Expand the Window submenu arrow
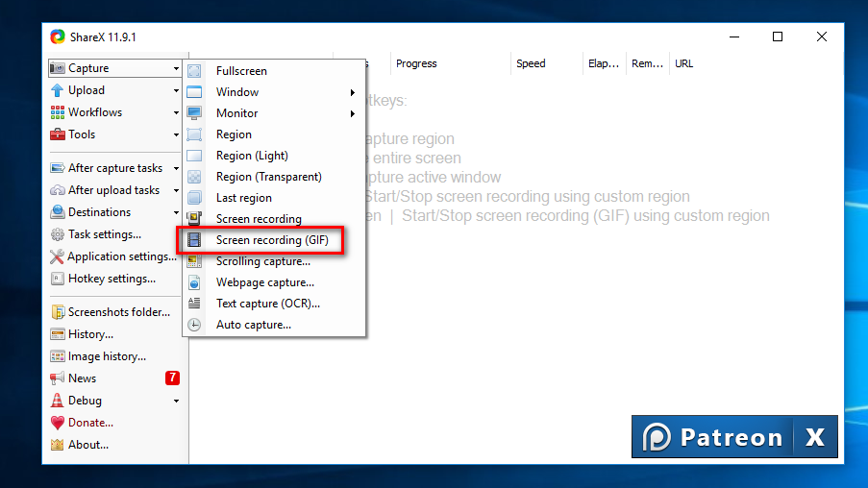The image size is (868, 488). (x=352, y=92)
